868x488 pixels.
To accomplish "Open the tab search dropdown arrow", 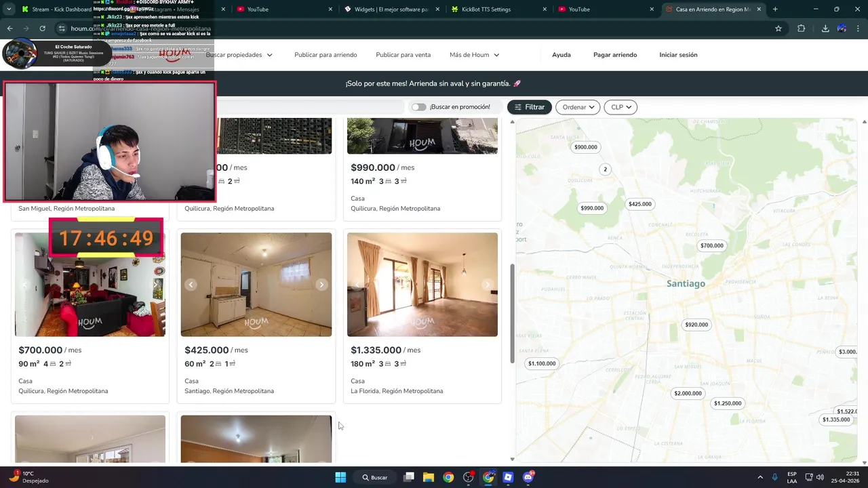I will (8, 9).
